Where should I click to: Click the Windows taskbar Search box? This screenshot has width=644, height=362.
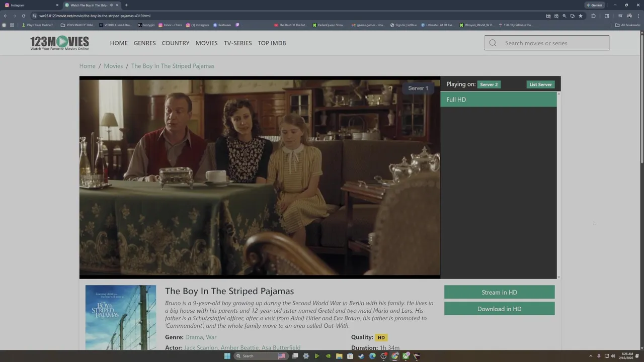tap(262, 356)
